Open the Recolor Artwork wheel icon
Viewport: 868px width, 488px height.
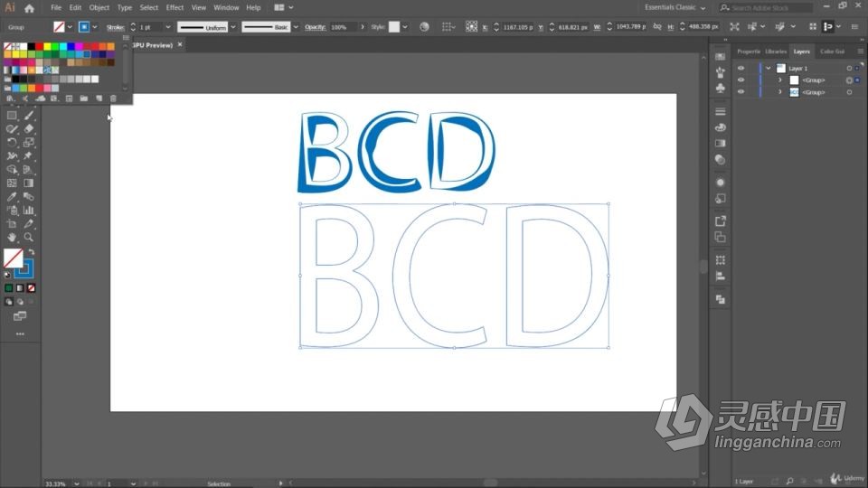[x=424, y=26]
